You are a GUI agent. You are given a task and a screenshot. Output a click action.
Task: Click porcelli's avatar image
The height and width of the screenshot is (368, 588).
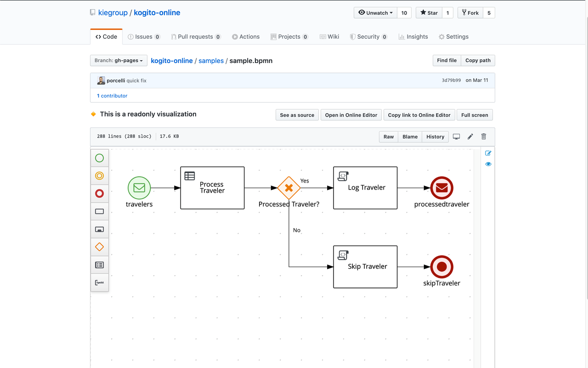pyautogui.click(x=101, y=80)
